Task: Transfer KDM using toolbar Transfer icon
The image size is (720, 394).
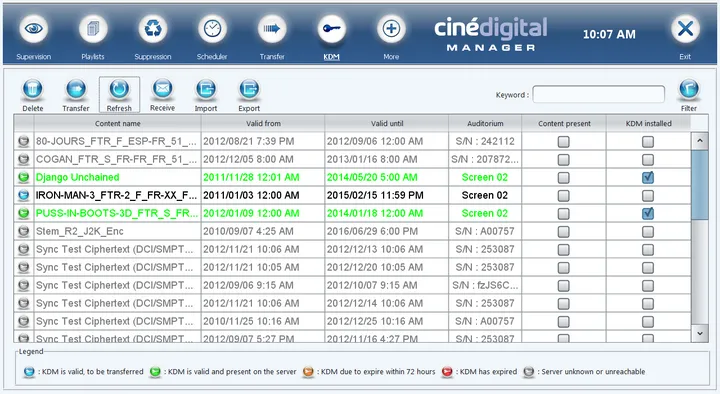Action: [x=76, y=89]
